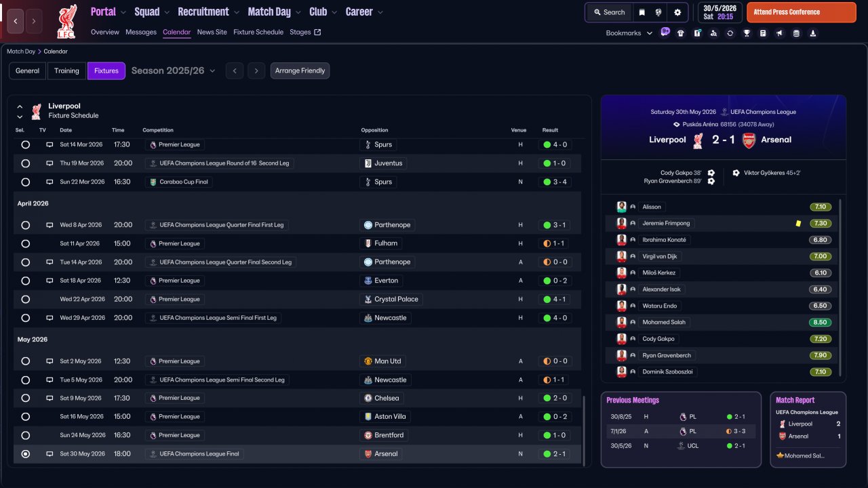Viewport: 868px width, 488px height.
Task: Select the radio button for the Juventus fixture
Action: 26,163
